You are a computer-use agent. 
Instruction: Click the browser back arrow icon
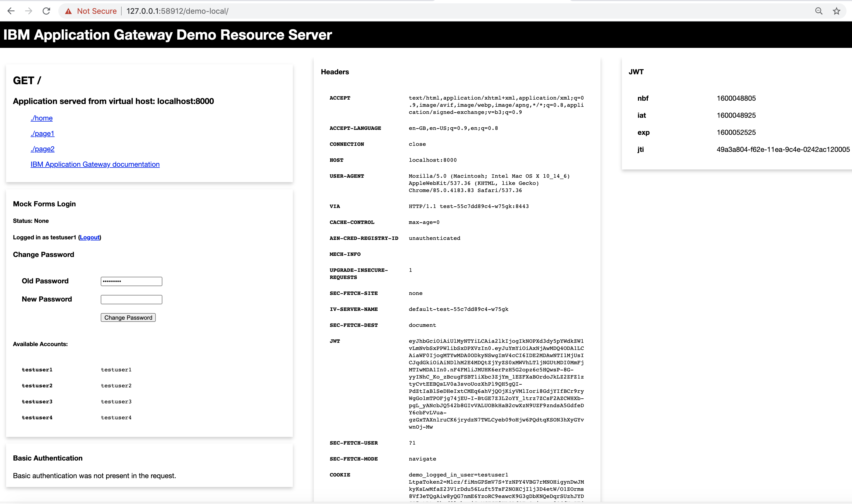pyautogui.click(x=11, y=11)
